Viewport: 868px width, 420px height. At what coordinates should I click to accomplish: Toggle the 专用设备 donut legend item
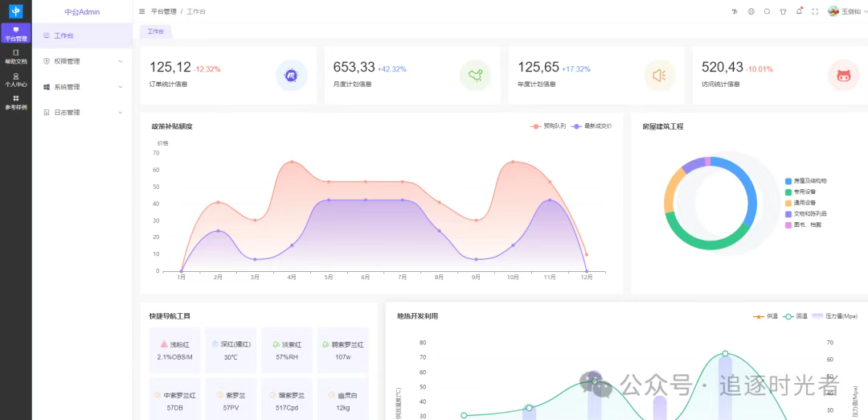(800, 191)
